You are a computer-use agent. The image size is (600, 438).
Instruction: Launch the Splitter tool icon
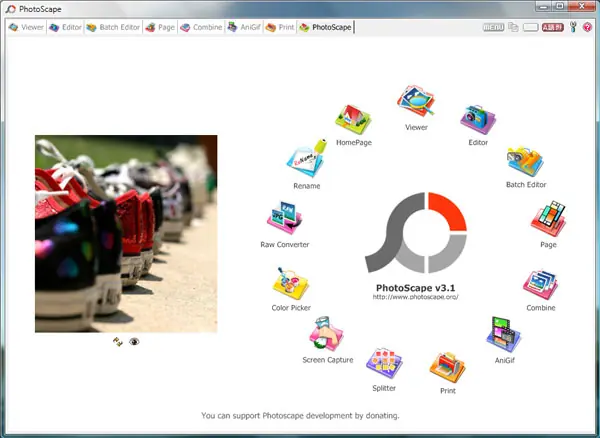pos(384,363)
